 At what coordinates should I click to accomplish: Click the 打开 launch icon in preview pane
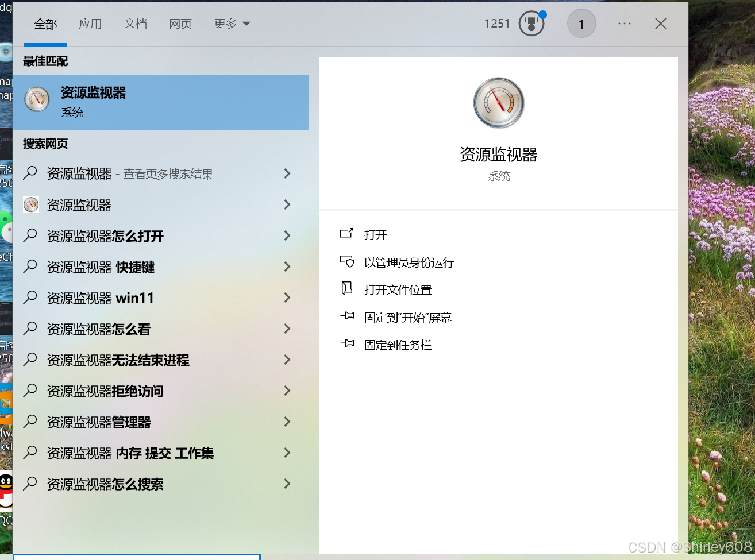point(347,234)
